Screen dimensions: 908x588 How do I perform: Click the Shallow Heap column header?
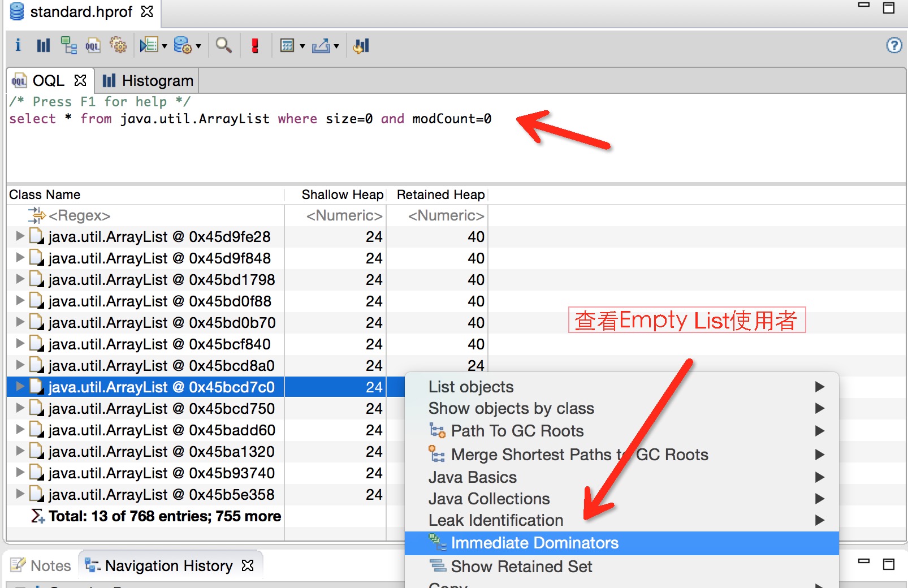(342, 194)
